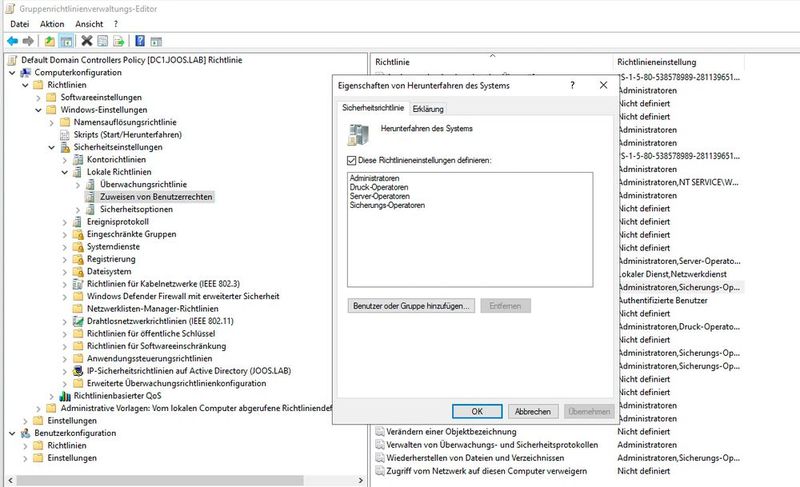Select Server-Operatoren in the dialog list
The image size is (800, 487).
[380, 196]
